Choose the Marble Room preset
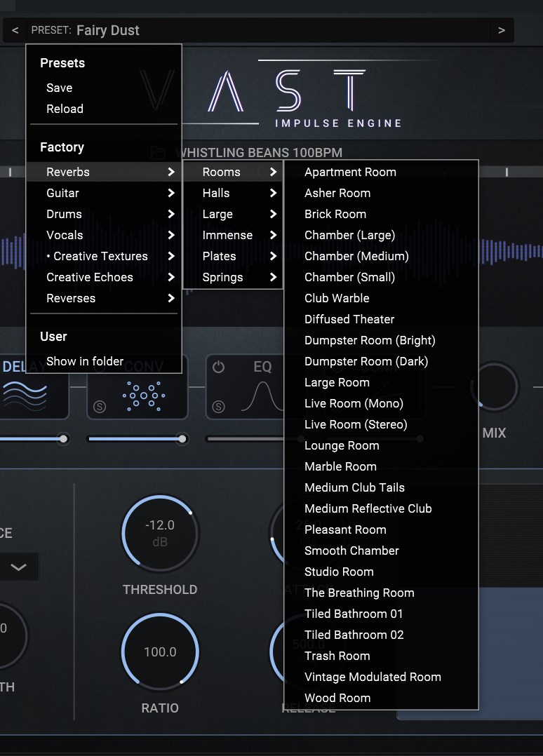Image resolution: width=543 pixels, height=756 pixels. point(340,466)
